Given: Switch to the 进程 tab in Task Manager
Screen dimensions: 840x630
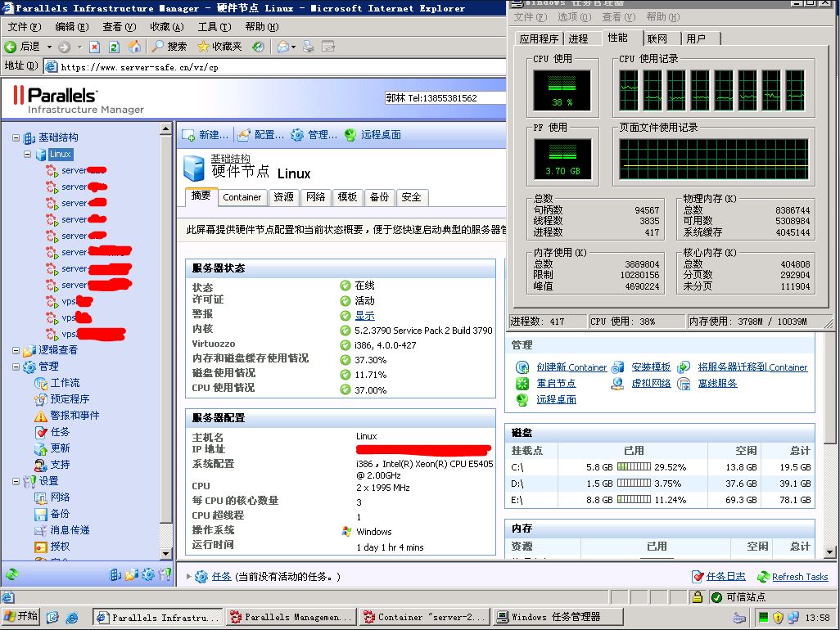Looking at the screenshot, I should point(579,38).
